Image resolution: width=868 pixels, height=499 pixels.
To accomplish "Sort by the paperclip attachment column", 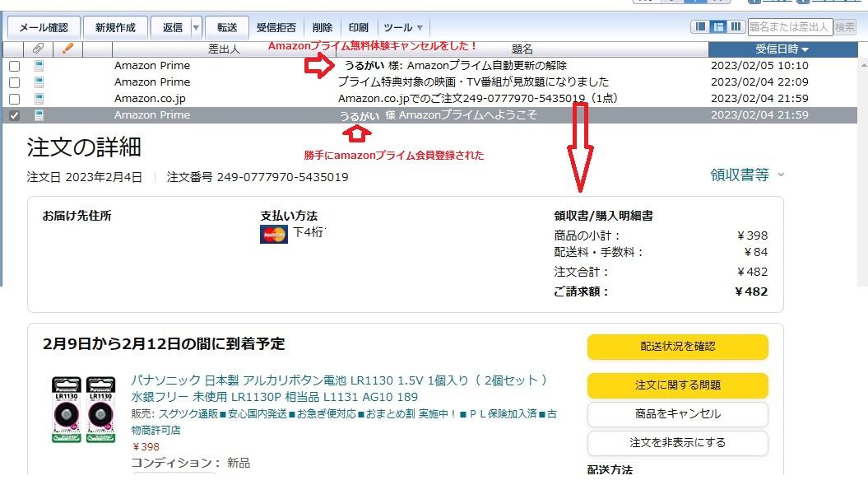I will (38, 49).
